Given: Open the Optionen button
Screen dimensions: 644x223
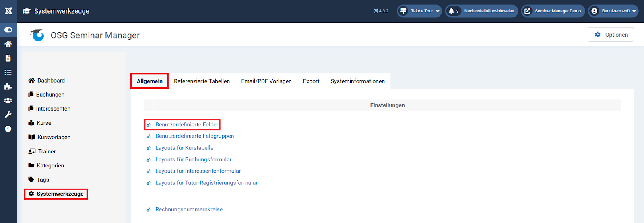Looking at the screenshot, I should tap(611, 35).
